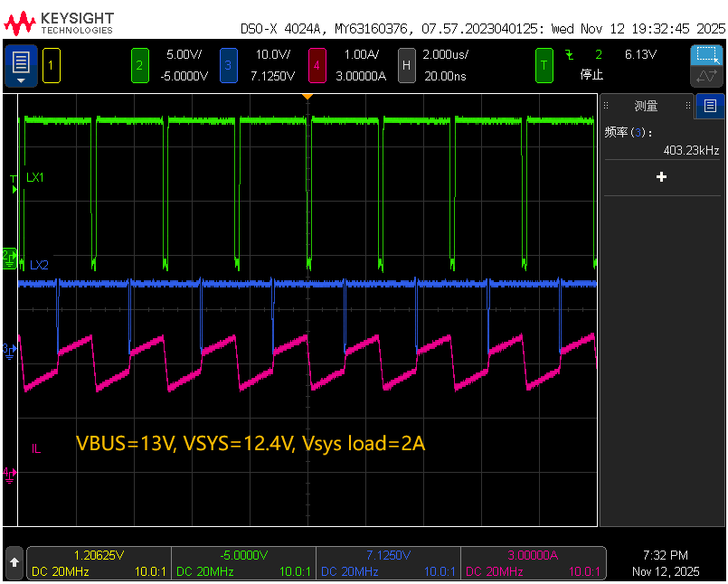The width and height of the screenshot is (728, 584).
Task: Click the date Nov 12, 2025
Action: coord(666,571)
